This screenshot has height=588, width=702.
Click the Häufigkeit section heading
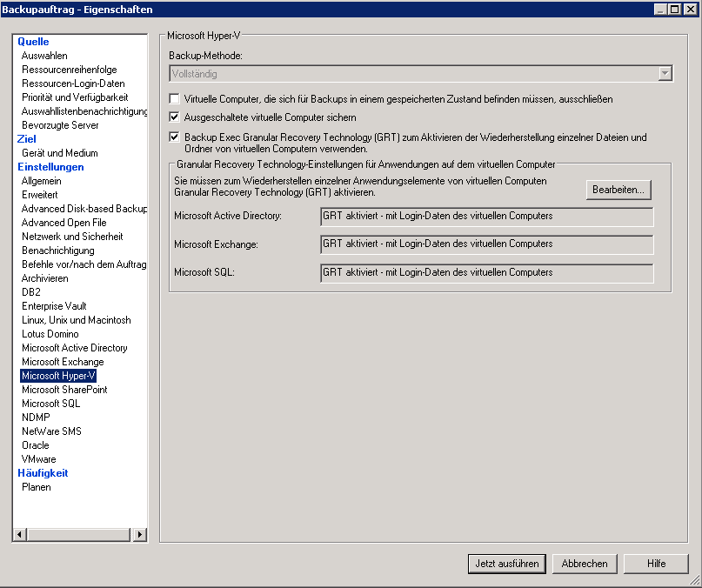[43, 473]
